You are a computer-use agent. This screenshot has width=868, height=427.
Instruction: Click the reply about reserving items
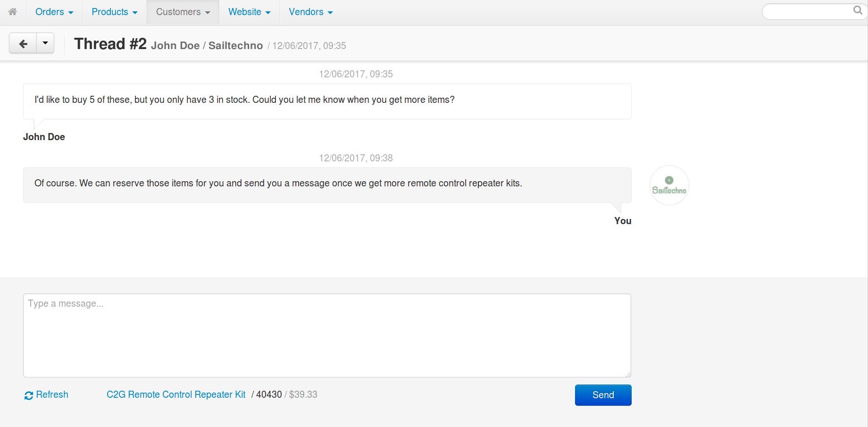[x=327, y=185]
